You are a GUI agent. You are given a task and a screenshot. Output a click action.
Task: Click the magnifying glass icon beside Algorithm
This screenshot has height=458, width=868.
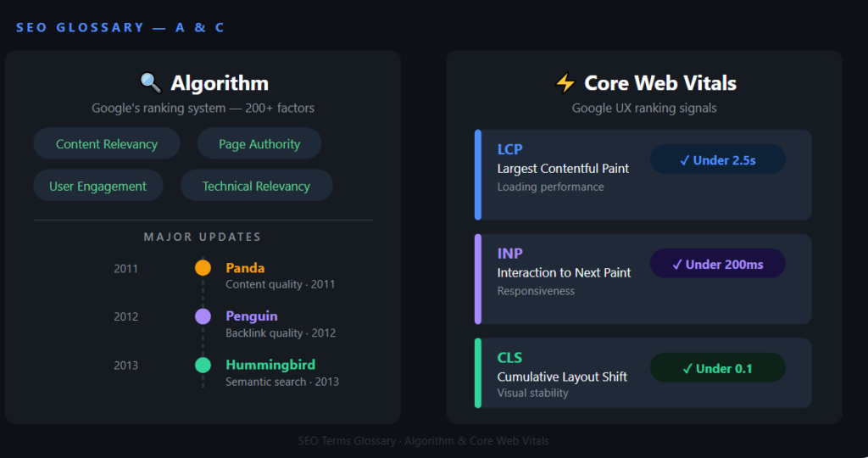point(151,83)
